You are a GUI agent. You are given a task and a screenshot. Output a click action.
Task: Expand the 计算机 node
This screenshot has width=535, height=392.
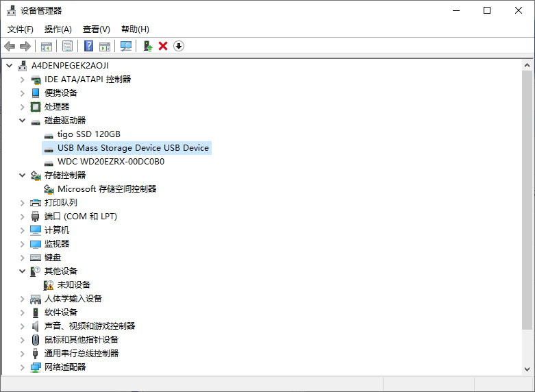[22, 230]
